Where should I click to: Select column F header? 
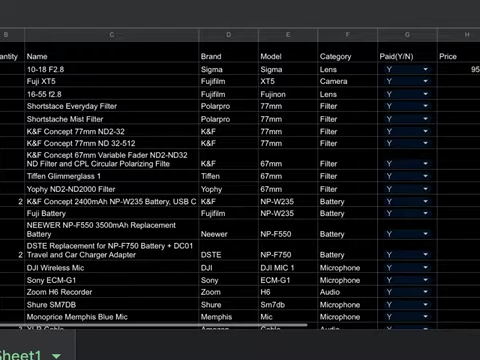[348, 35]
